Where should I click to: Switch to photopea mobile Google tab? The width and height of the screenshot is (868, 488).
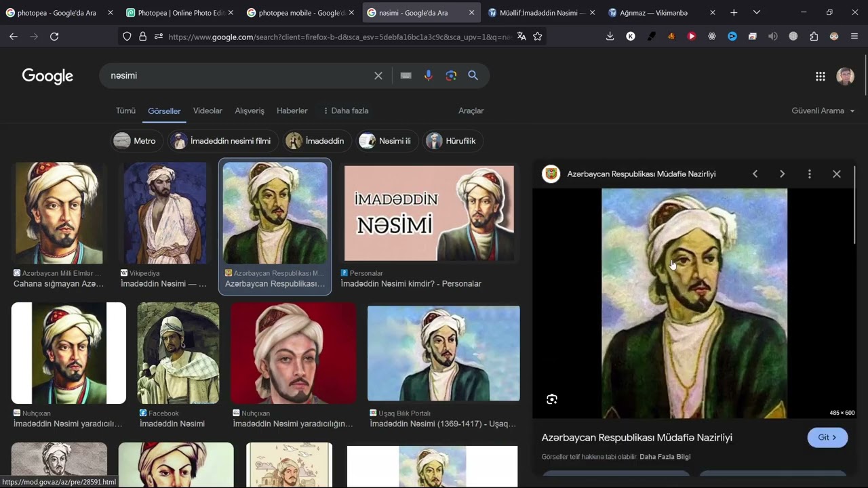301,12
